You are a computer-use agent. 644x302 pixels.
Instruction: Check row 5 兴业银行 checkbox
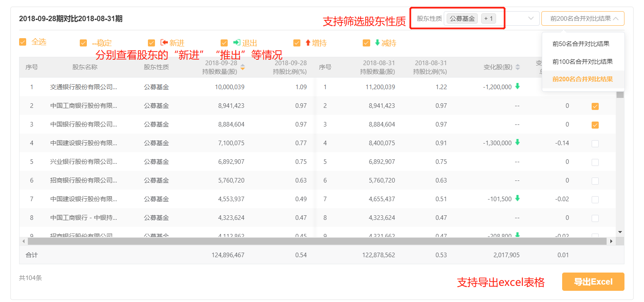595,162
